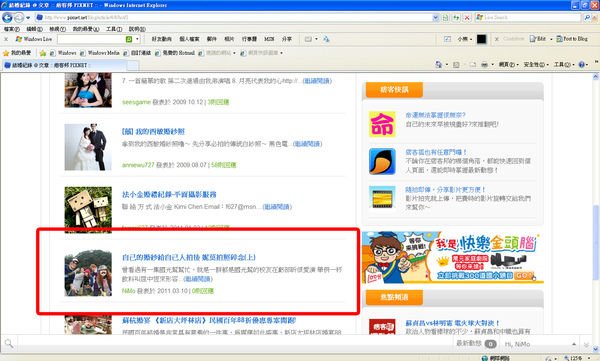Click the magnifier icon on bottom page bar
Screen dimensions: 600x361
point(8,344)
